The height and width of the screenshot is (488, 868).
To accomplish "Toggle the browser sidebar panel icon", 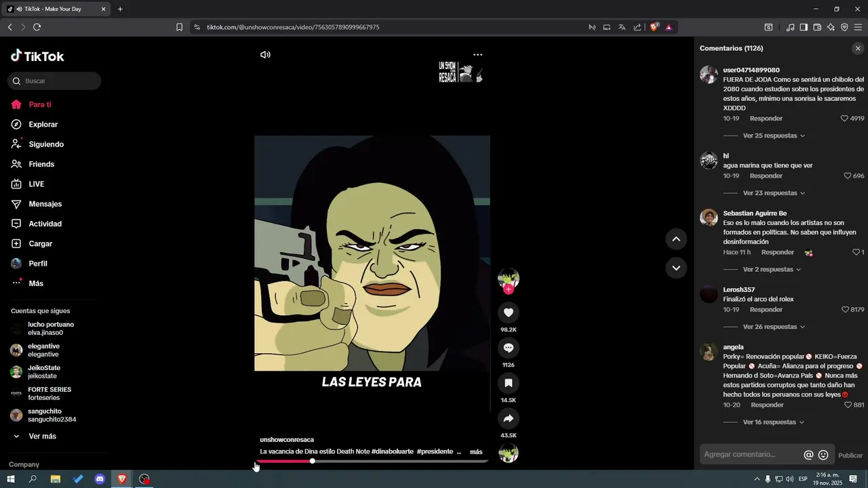I will pos(804,27).
